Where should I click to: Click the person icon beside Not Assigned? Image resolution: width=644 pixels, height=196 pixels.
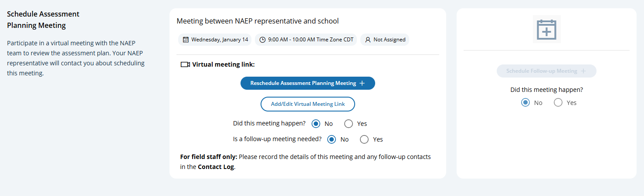tap(368, 40)
